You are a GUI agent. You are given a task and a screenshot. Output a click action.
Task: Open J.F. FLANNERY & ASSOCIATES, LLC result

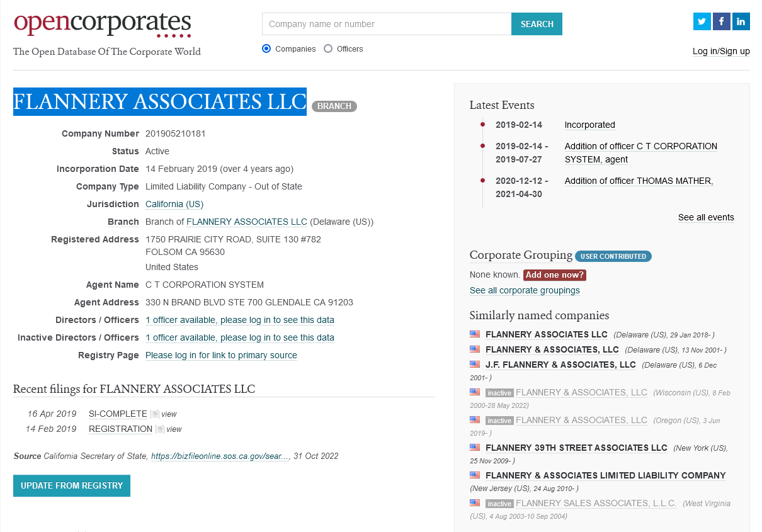tap(560, 365)
